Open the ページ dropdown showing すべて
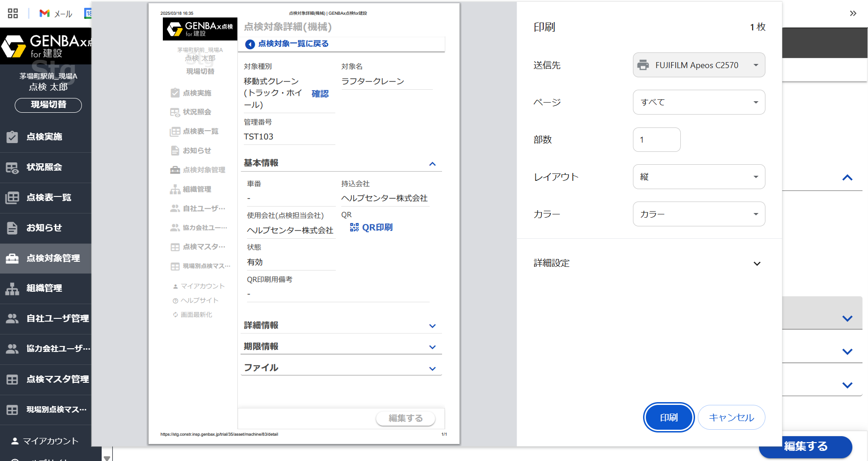Screen dimensions: 868x461 click(x=699, y=102)
